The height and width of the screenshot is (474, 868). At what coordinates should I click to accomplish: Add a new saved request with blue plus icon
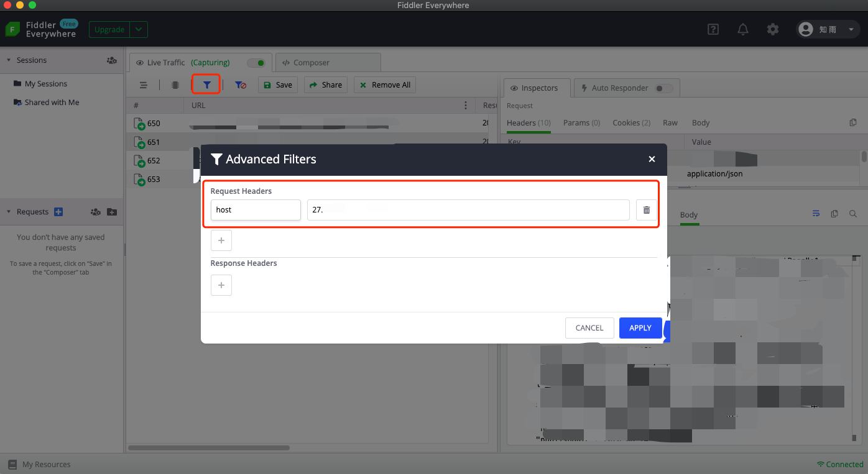point(58,212)
